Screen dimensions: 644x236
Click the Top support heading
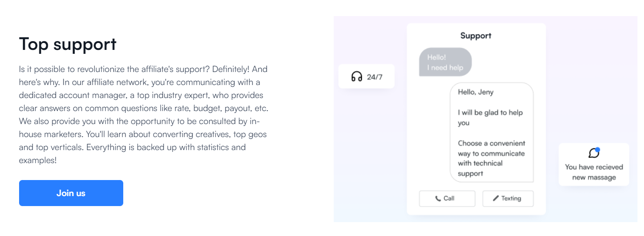click(68, 44)
